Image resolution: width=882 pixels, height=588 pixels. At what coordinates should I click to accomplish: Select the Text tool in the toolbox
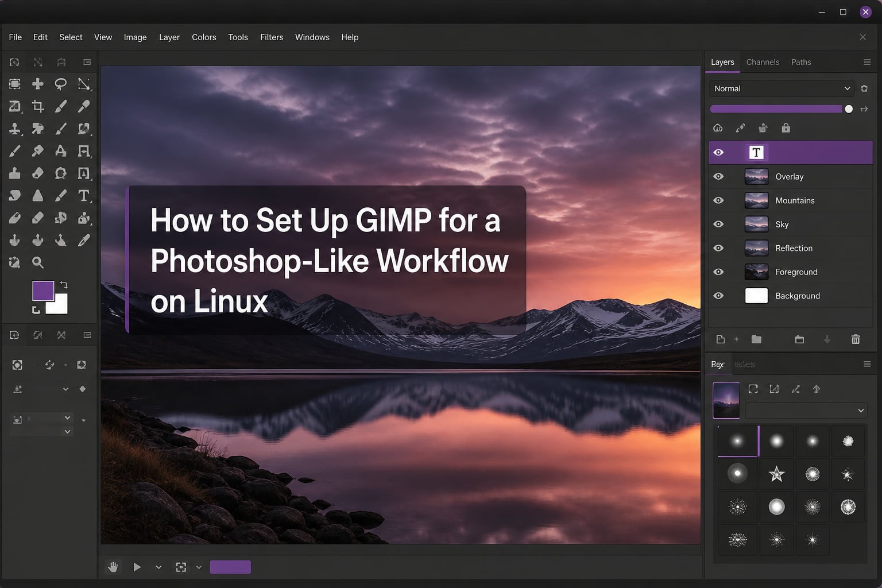click(x=84, y=195)
